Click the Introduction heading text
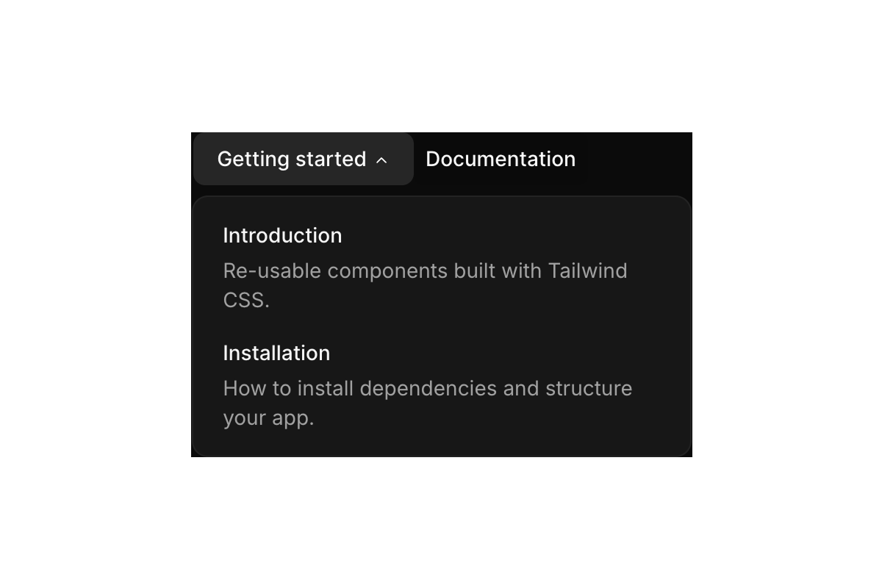Viewport: 882px width, 588px height. pyautogui.click(x=282, y=235)
